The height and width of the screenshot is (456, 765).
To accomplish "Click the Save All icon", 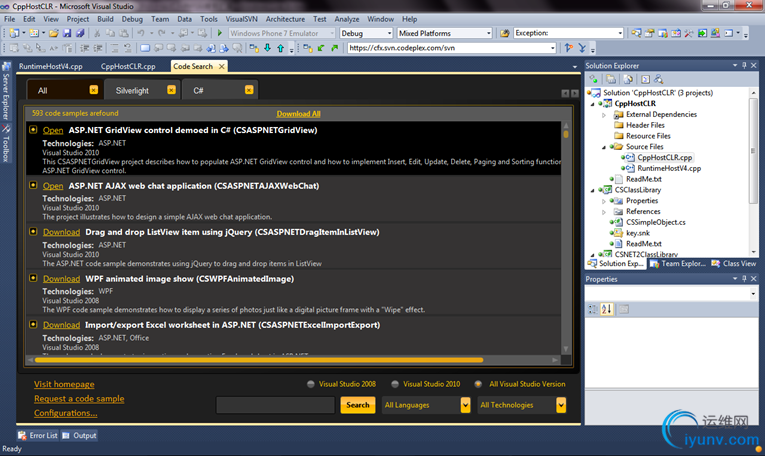I will [80, 33].
